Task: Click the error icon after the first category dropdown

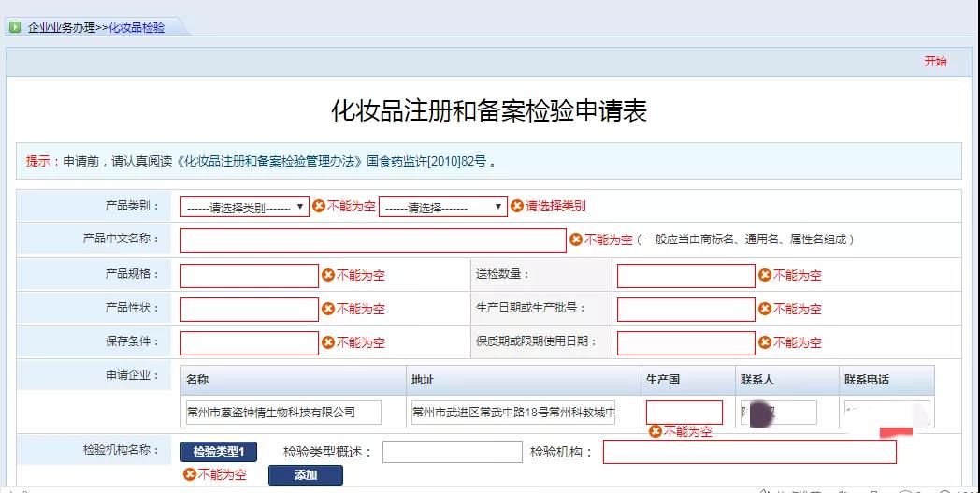Action: tap(319, 206)
